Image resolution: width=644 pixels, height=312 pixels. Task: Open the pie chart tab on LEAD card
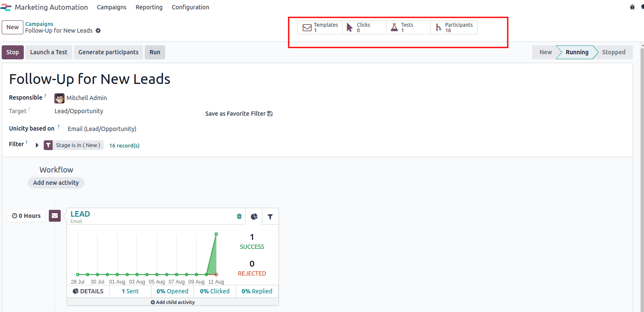(254, 217)
